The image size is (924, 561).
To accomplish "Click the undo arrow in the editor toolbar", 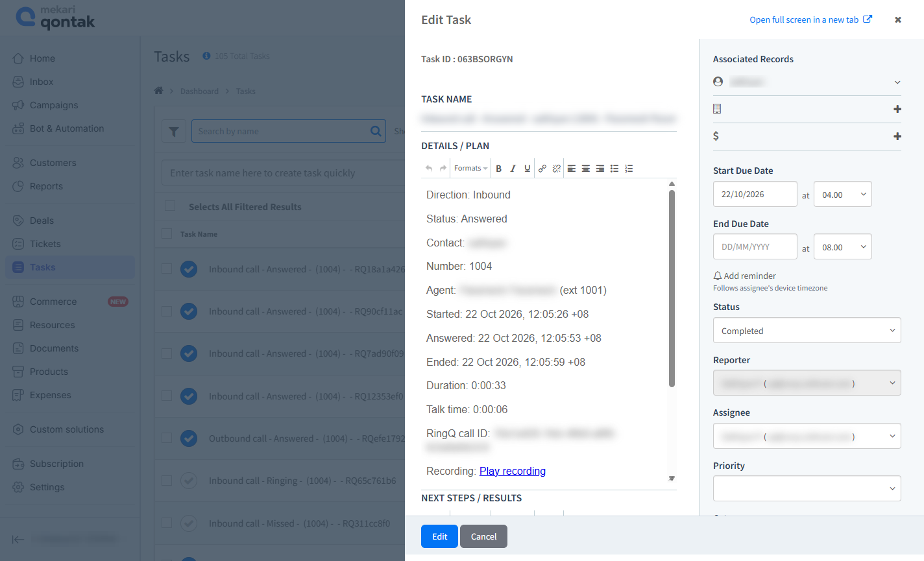I will tap(429, 169).
